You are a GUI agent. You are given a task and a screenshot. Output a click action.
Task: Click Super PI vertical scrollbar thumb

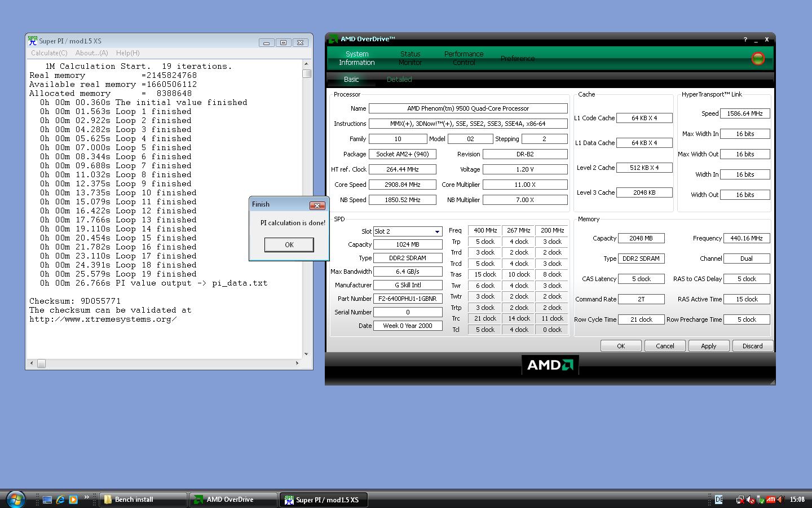[x=306, y=73]
